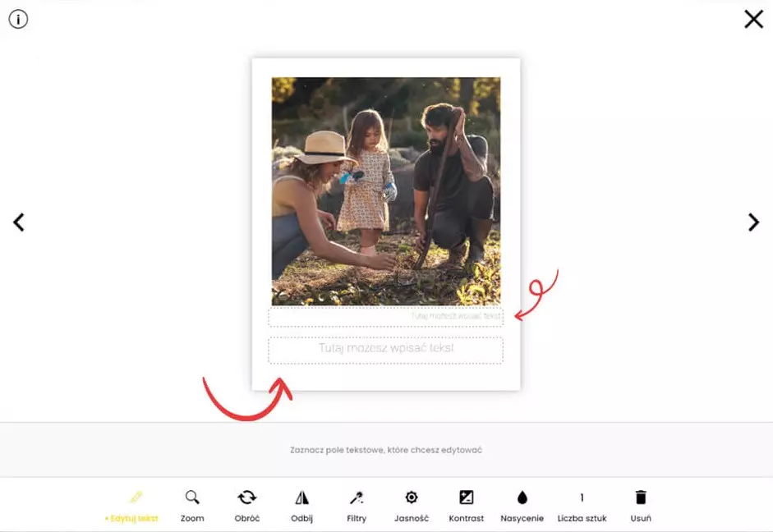Select the upper small text field

coord(385,317)
